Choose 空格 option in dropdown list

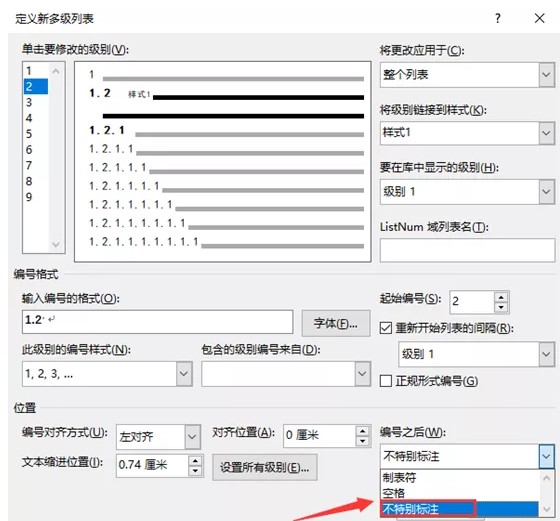pos(394,493)
